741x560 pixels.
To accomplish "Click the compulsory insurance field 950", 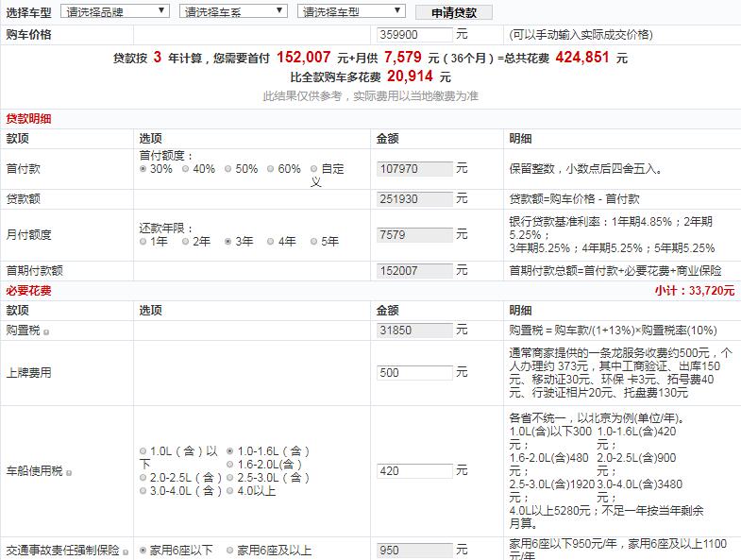I will pos(414,551).
